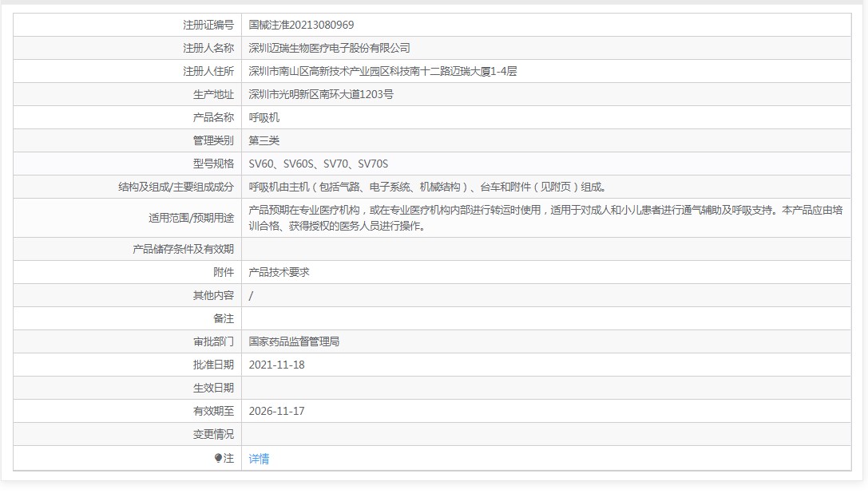Select the slash value in the 其他内容 row

(251, 297)
